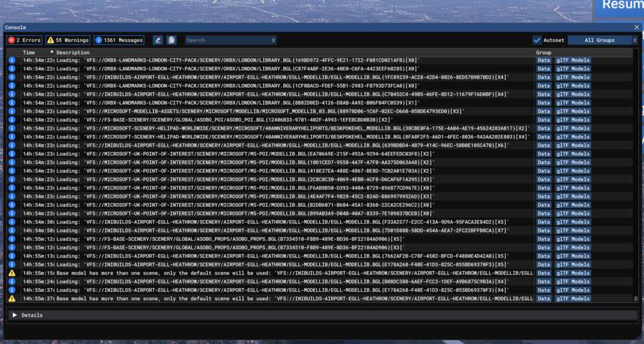Click the clear console eraser icon
The height and width of the screenshot is (344, 644).
point(158,40)
